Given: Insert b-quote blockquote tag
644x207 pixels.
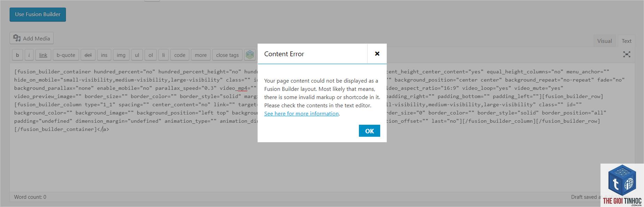Looking at the screenshot, I should tap(66, 55).
